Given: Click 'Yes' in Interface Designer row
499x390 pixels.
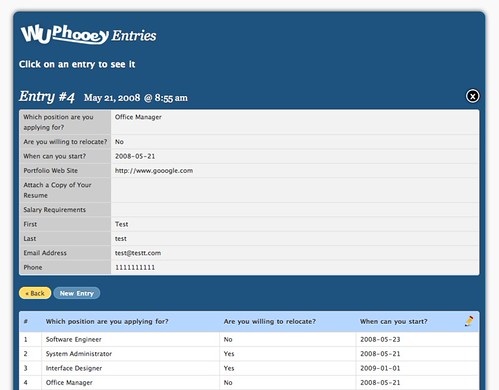Looking at the screenshot, I should pos(229,368).
